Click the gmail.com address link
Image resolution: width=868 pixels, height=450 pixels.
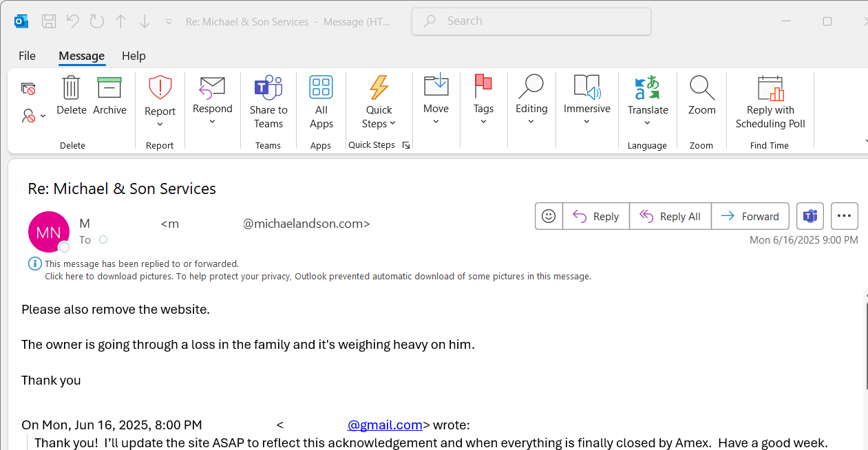385,425
